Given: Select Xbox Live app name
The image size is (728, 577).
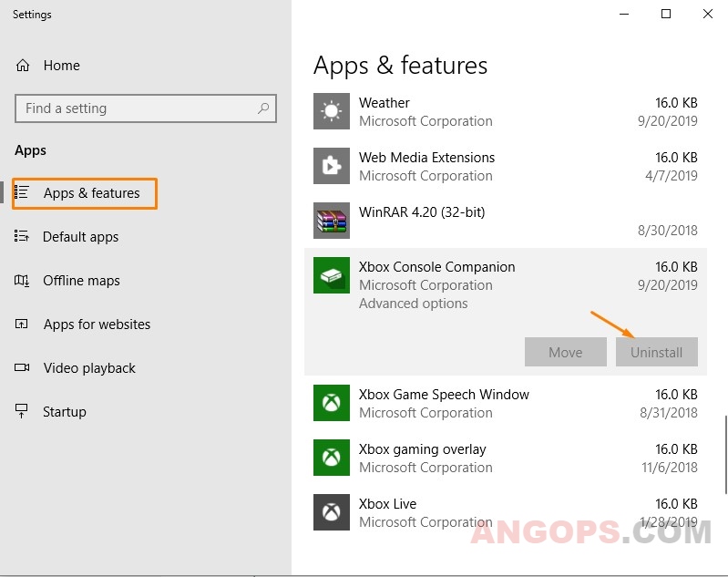Looking at the screenshot, I should point(387,504).
